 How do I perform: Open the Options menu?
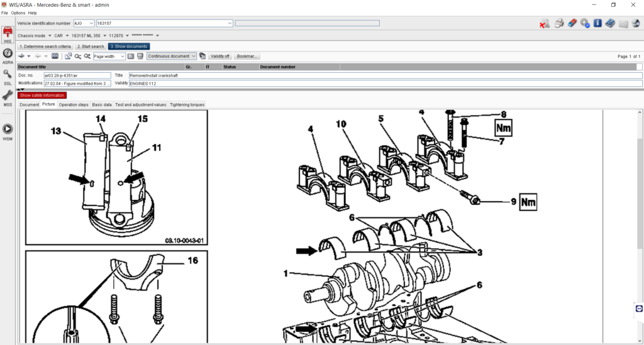click(18, 13)
